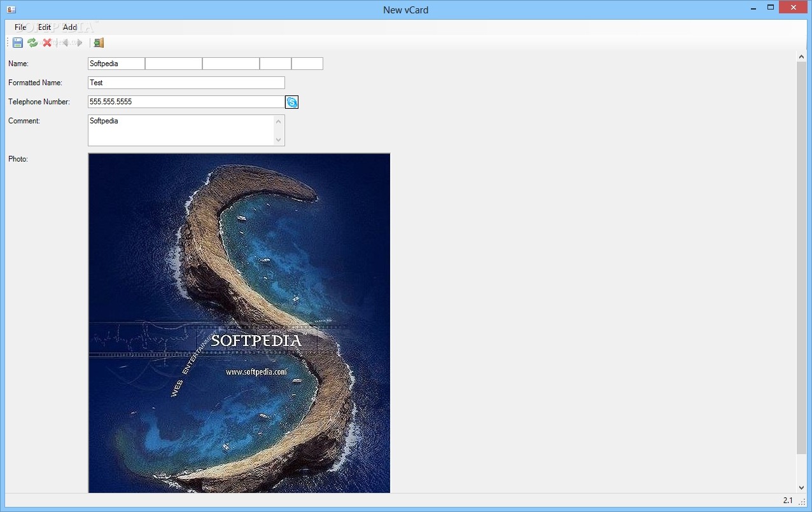Click the third empty Name field

pos(231,64)
